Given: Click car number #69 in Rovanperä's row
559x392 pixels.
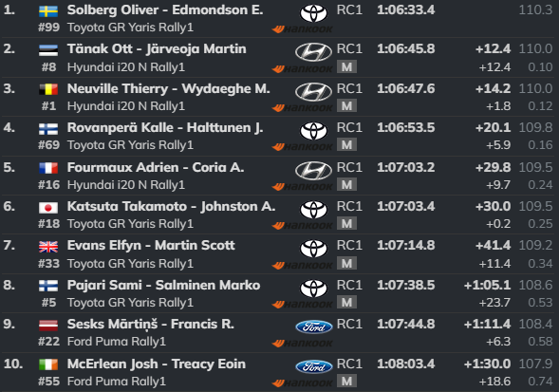Looking at the screenshot, I should pyautogui.click(x=48, y=145).
